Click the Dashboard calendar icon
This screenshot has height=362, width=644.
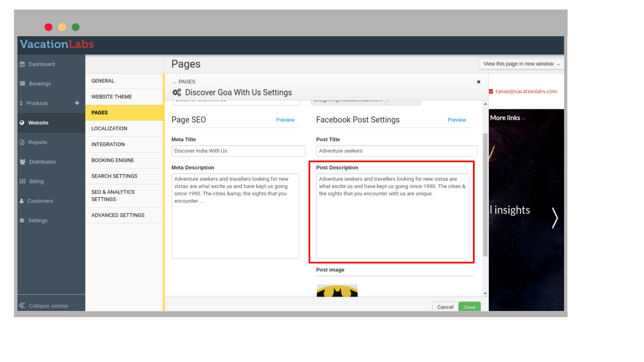22,64
